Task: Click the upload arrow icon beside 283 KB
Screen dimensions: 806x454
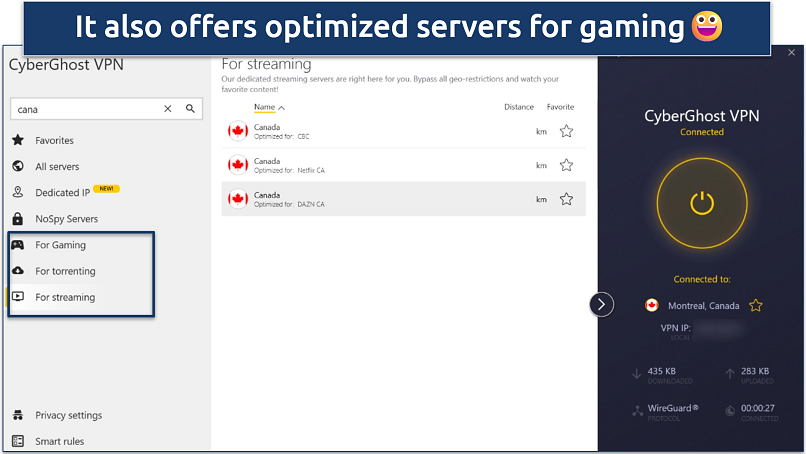Action: (x=729, y=374)
